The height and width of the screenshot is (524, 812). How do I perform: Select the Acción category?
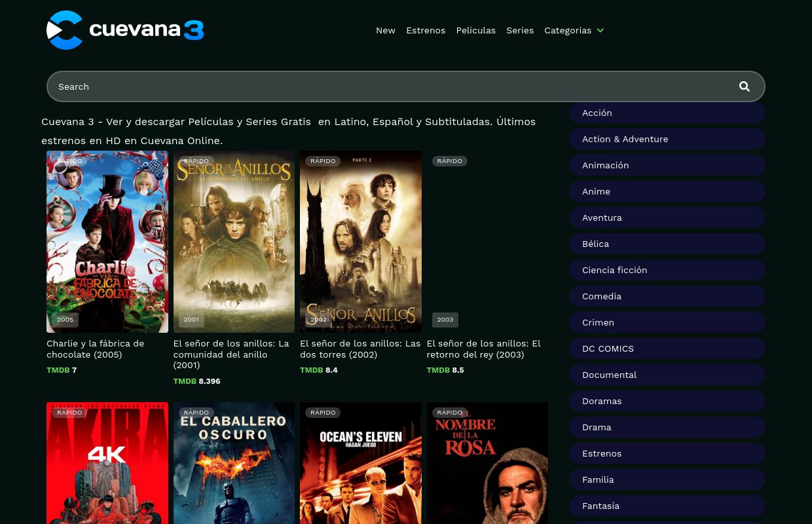pyautogui.click(x=667, y=113)
